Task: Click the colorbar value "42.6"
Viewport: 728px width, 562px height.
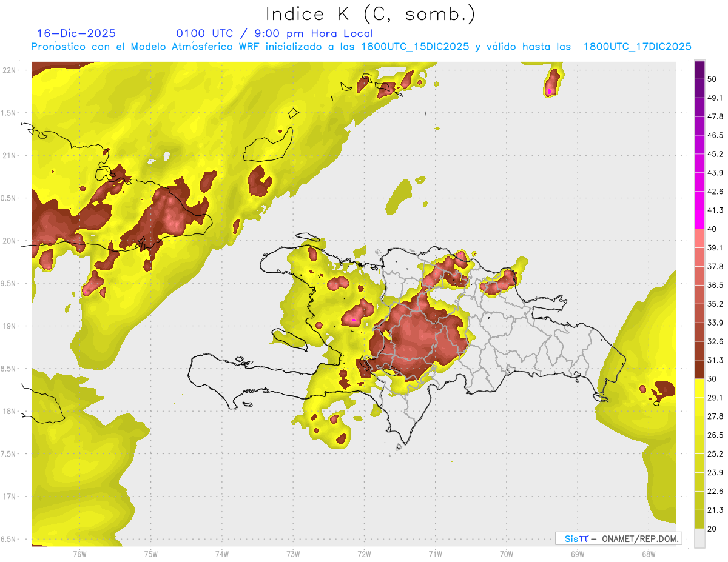Action: tap(715, 192)
